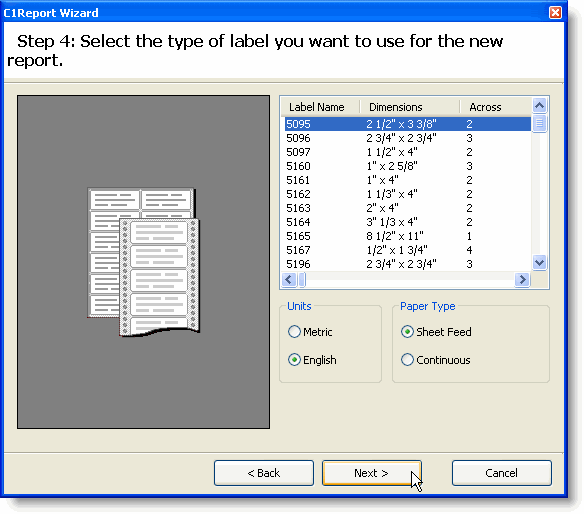
Task: Click the horizontal scroll right arrow
Action: tap(522, 279)
